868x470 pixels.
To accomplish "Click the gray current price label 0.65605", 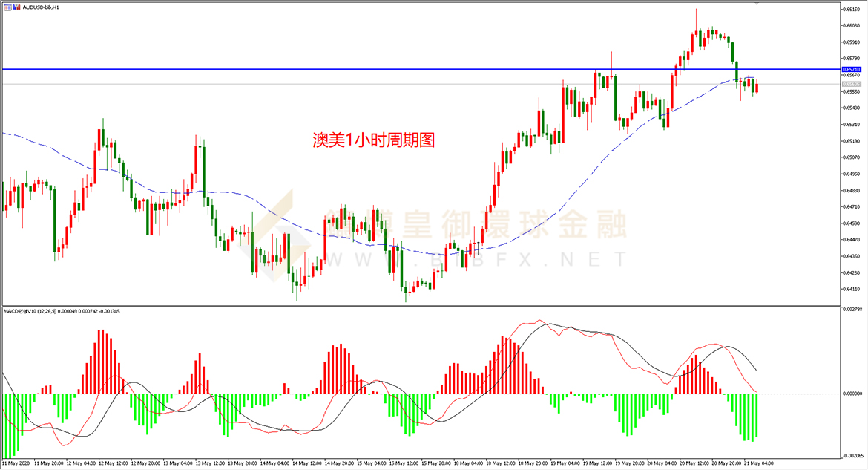I will 852,84.
